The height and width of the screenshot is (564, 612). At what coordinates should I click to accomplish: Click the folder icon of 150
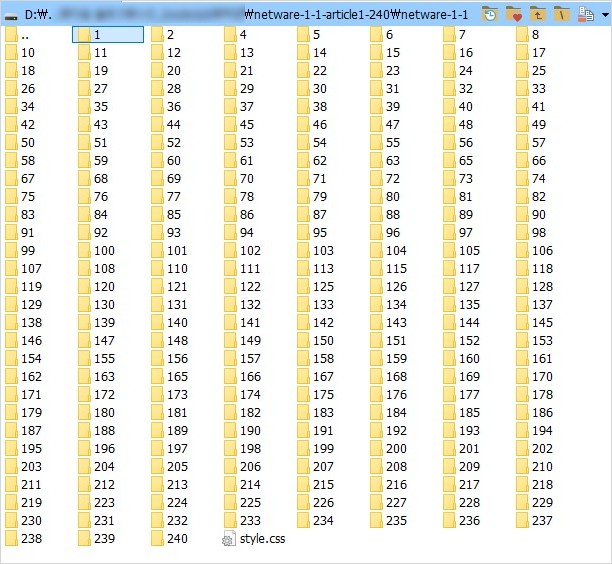coord(303,340)
